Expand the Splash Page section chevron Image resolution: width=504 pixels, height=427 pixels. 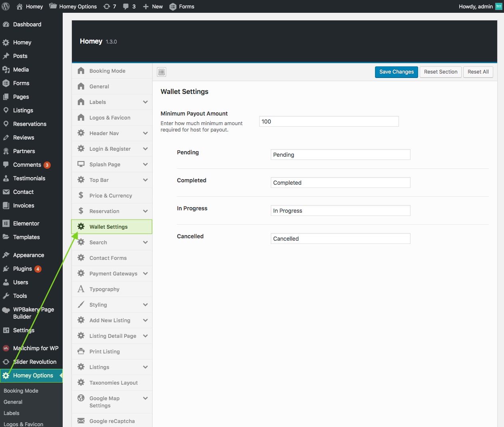145,164
